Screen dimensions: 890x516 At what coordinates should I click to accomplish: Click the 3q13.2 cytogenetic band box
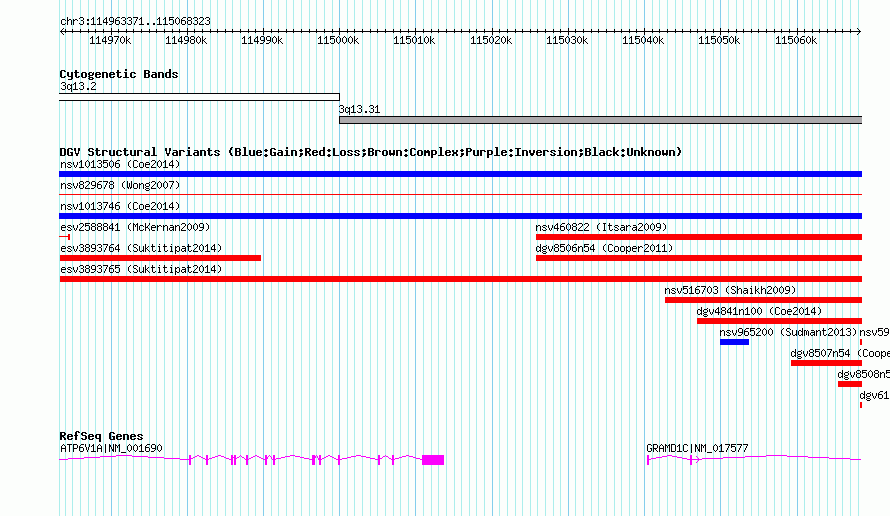(x=199, y=97)
